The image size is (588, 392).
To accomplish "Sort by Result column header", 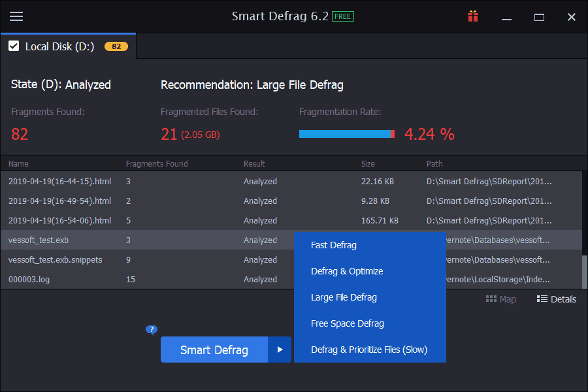I will [254, 163].
